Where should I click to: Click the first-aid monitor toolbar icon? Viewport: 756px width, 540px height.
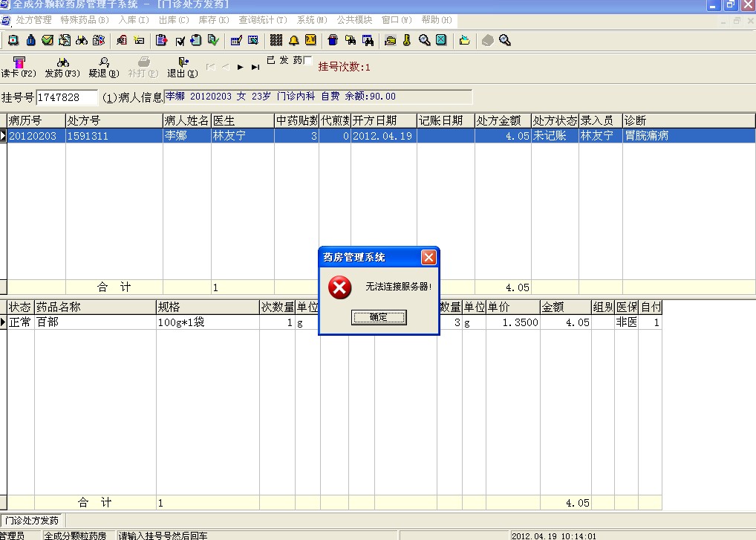13,41
